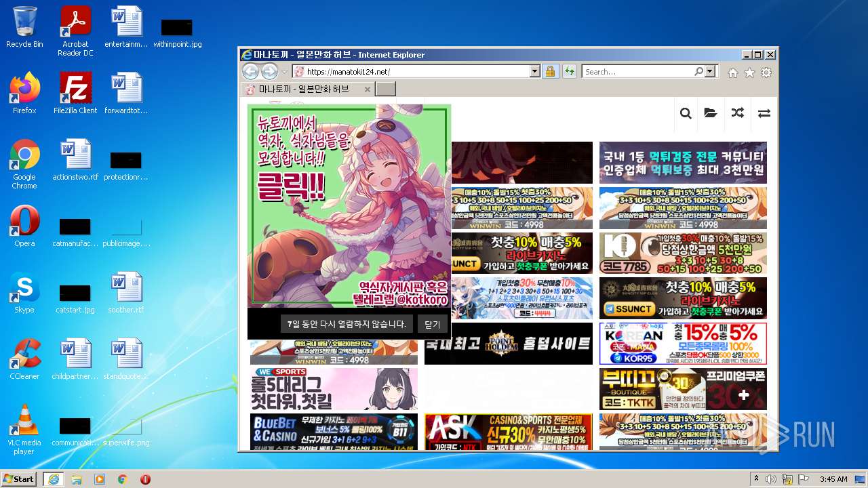Select the forwardtot... Word document icon
The width and height of the screenshot is (868, 488).
coord(126,94)
